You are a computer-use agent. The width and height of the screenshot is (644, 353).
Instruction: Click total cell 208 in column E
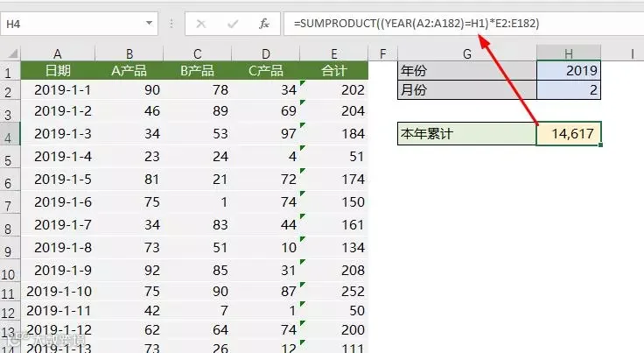tap(334, 271)
